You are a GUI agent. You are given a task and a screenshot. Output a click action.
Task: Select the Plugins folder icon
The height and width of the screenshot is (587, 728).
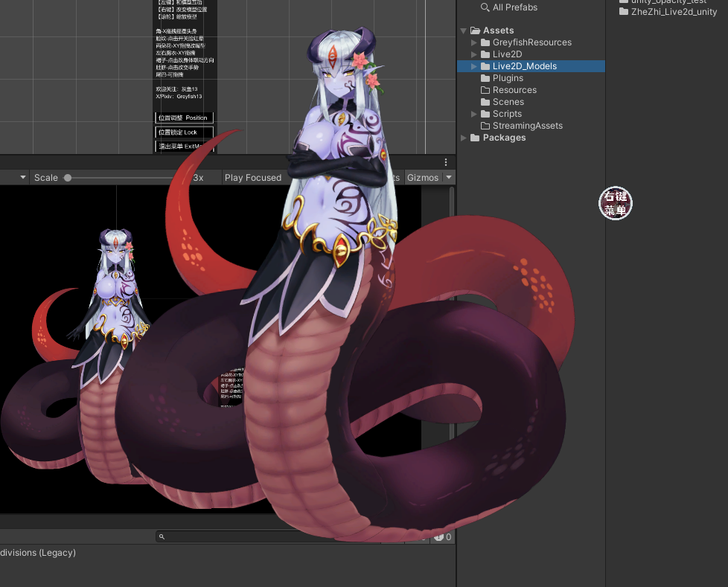coord(485,78)
